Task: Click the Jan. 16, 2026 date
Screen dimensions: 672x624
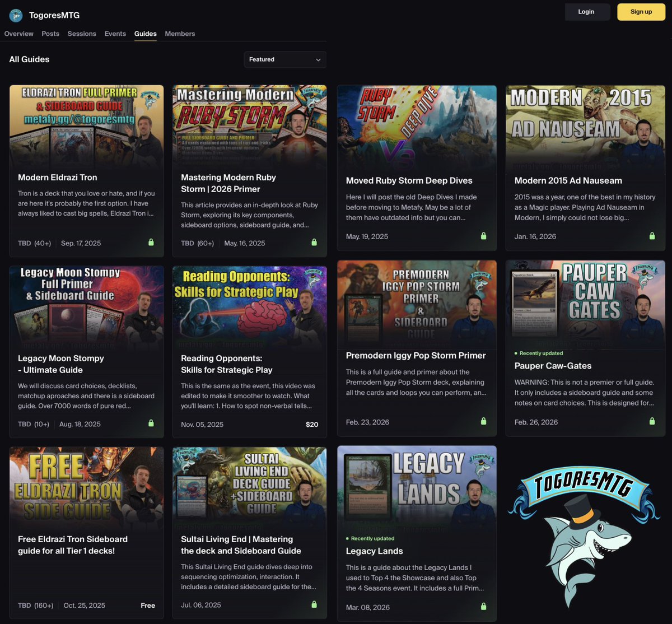Action: 535,236
